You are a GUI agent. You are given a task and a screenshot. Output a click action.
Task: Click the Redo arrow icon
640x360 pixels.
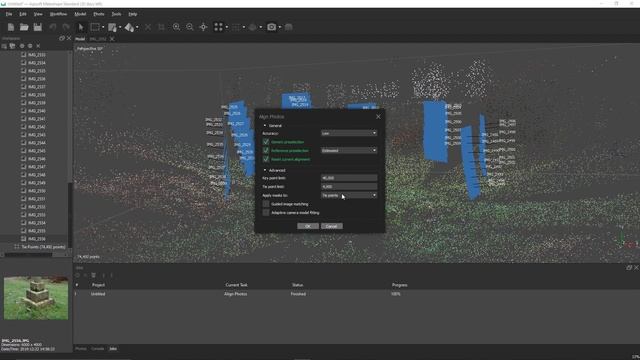(66, 27)
